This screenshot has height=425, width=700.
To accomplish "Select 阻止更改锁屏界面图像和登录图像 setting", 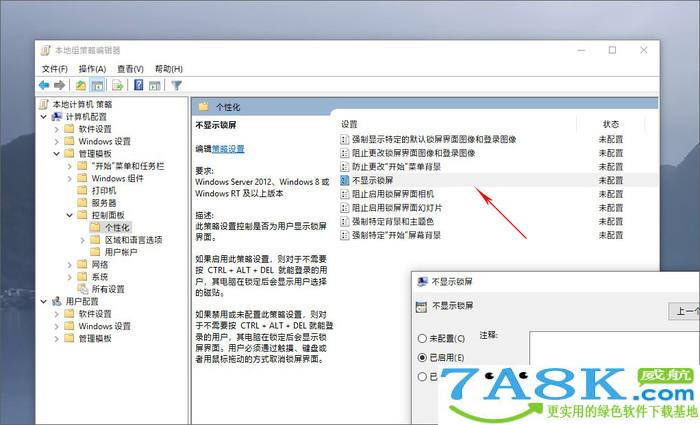I will tap(413, 153).
